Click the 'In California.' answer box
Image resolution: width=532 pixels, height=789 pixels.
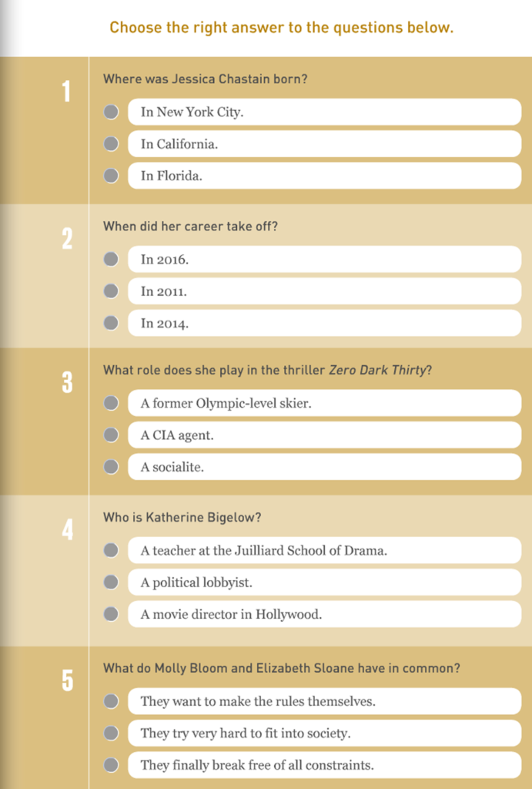click(x=324, y=144)
